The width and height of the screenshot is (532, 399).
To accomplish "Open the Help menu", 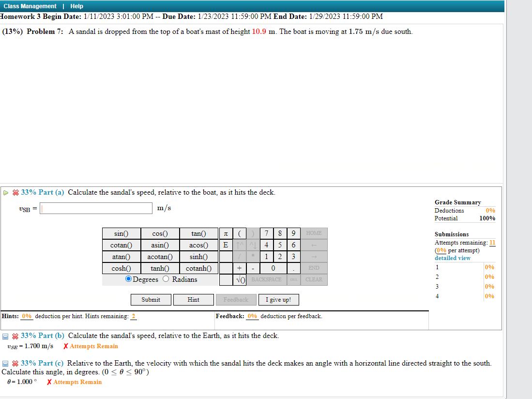I will click(76, 6).
